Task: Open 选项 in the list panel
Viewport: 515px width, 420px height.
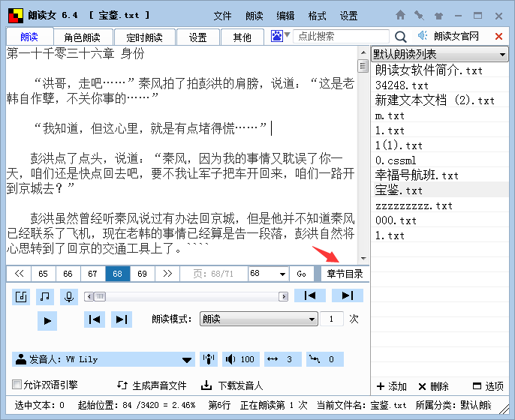Action: (488, 386)
